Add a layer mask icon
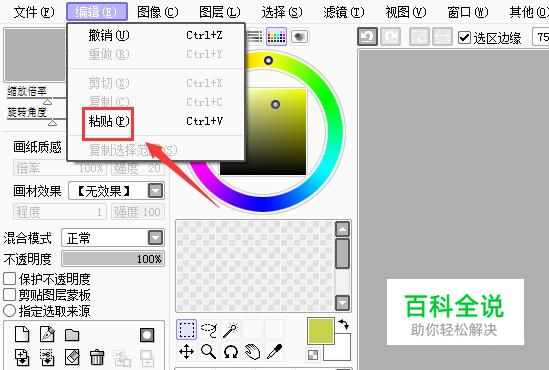 147,335
